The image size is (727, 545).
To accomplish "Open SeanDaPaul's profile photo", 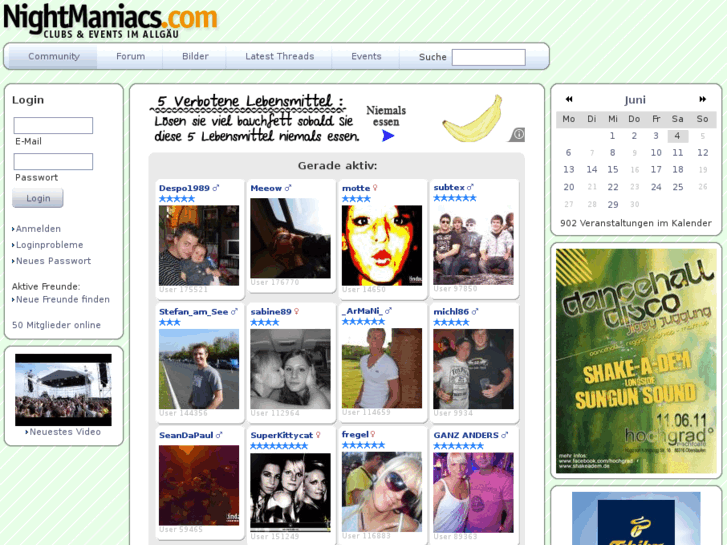I will (199, 485).
